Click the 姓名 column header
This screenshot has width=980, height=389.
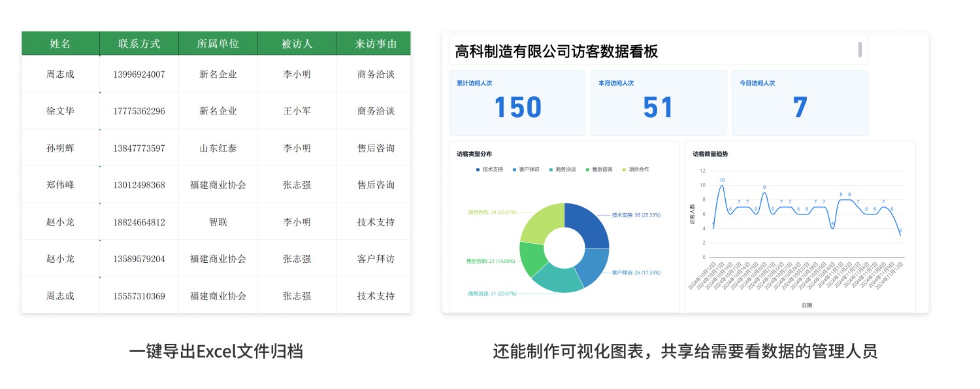60,44
